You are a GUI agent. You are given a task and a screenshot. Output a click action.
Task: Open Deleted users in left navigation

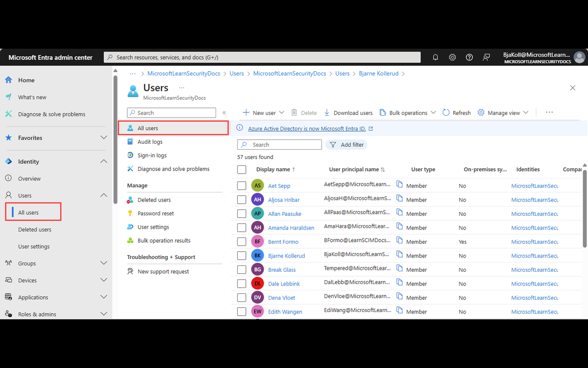point(35,230)
